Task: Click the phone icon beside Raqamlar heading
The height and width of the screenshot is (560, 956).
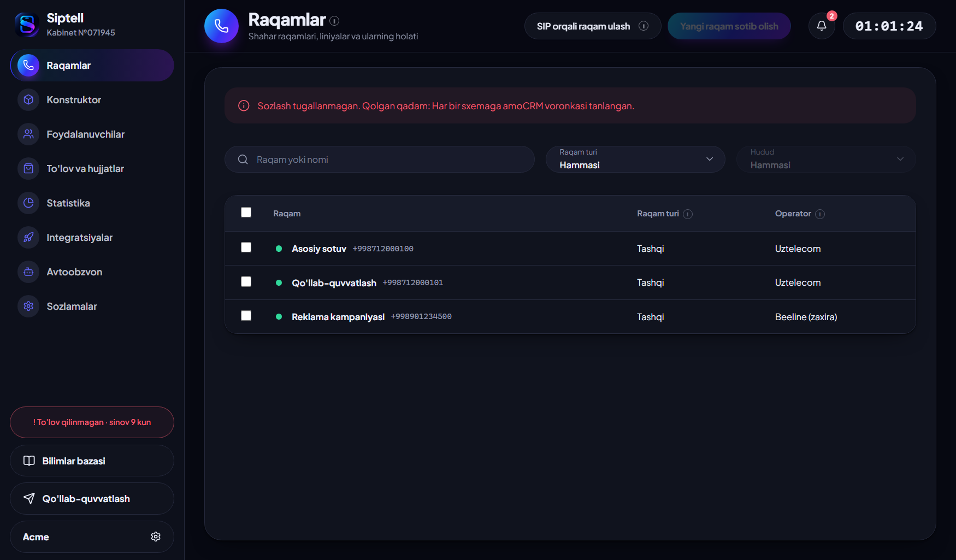Action: [221, 26]
